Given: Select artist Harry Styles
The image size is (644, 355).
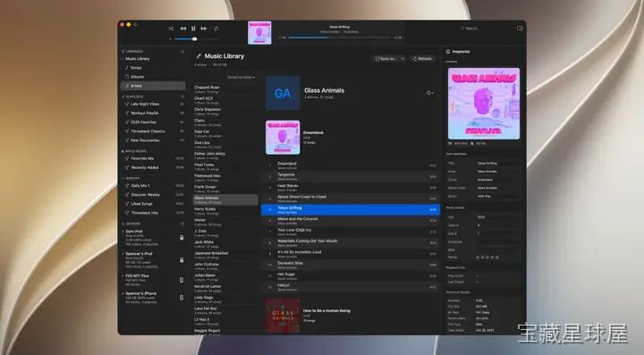Looking at the screenshot, I should [225, 211].
